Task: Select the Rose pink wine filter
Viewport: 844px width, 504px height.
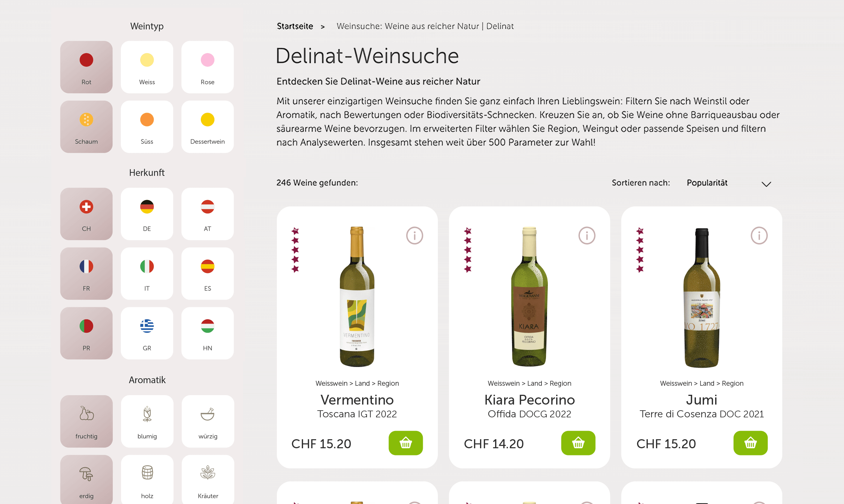Action: pos(207,67)
